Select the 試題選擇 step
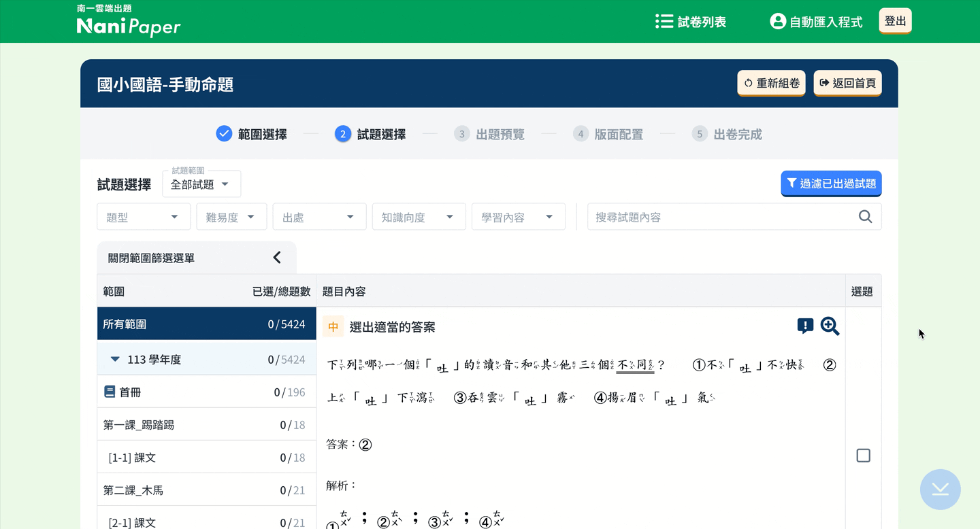Viewport: 980px width, 529px height. [370, 134]
